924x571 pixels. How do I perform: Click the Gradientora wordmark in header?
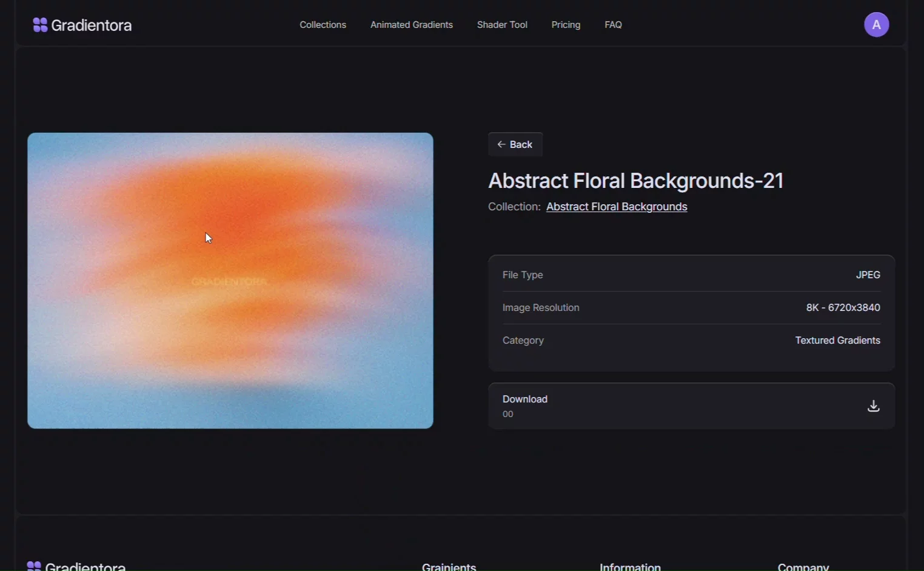click(92, 25)
